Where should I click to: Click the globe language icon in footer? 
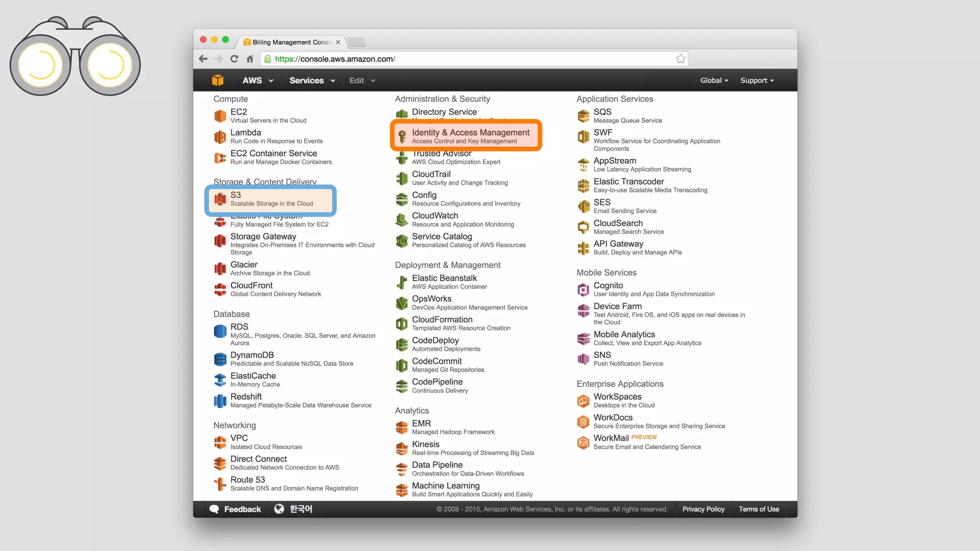click(279, 509)
